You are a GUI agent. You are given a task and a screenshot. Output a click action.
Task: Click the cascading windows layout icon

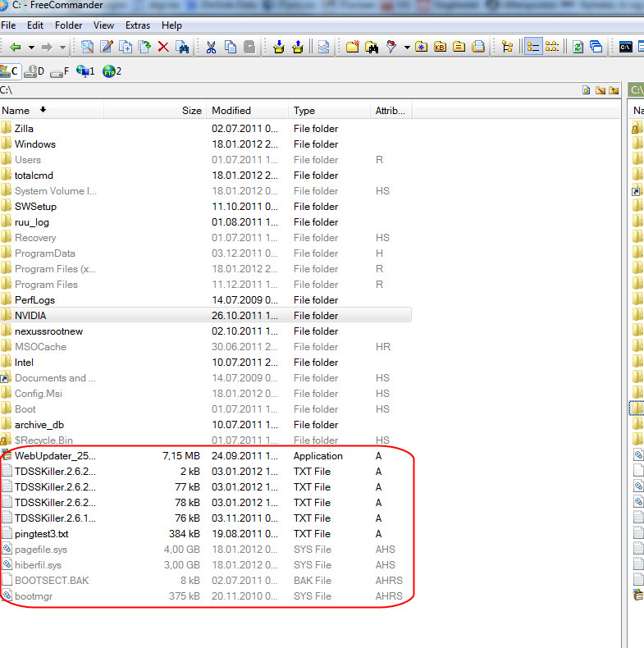tap(596, 47)
